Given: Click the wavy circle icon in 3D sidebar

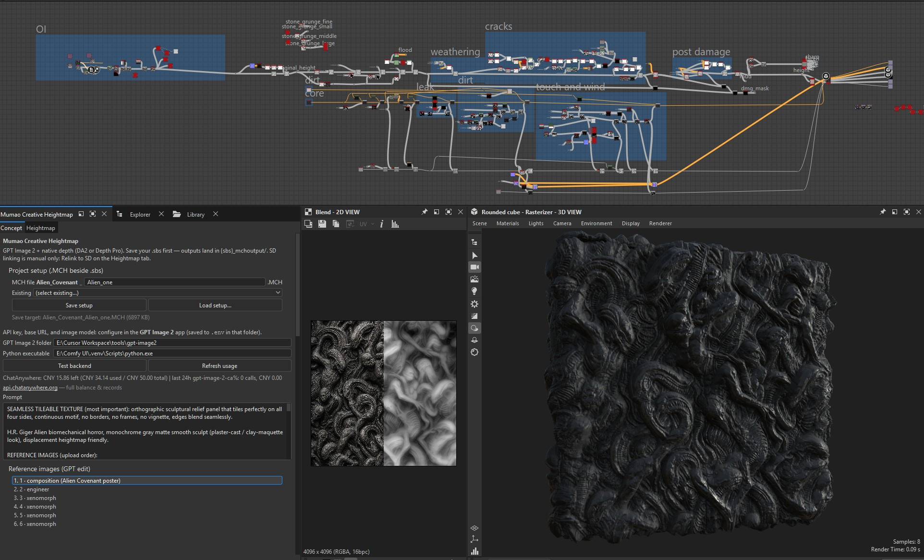Looking at the screenshot, I should [474, 352].
